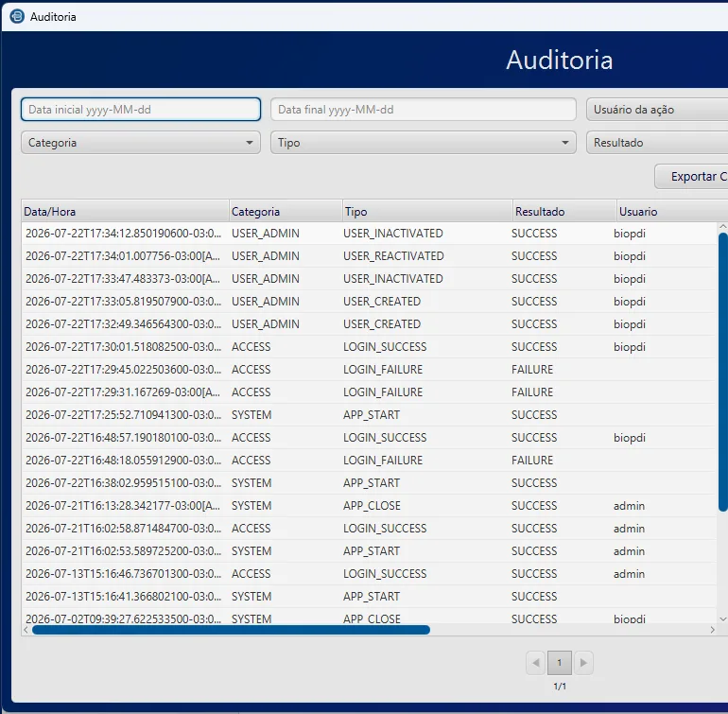Select APP_START row at 2026-07-21T16:02:53
This screenshot has width=728, height=714.
[x=368, y=551]
